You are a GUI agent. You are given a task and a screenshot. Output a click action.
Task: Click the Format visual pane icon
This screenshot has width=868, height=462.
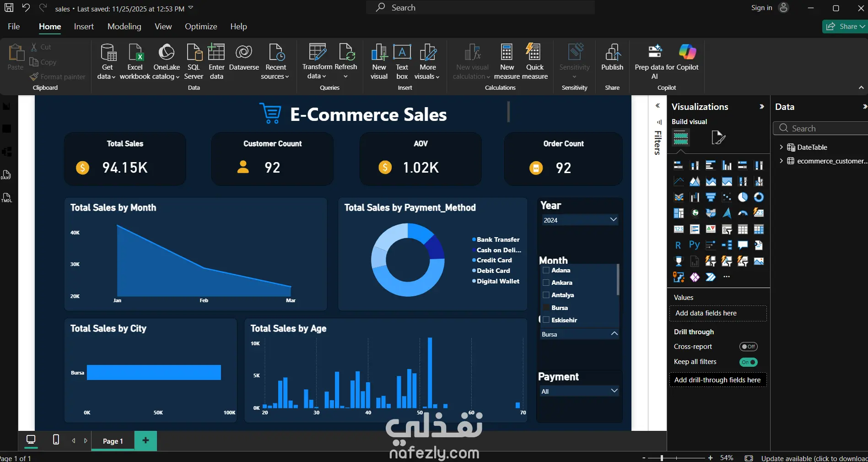tap(718, 137)
